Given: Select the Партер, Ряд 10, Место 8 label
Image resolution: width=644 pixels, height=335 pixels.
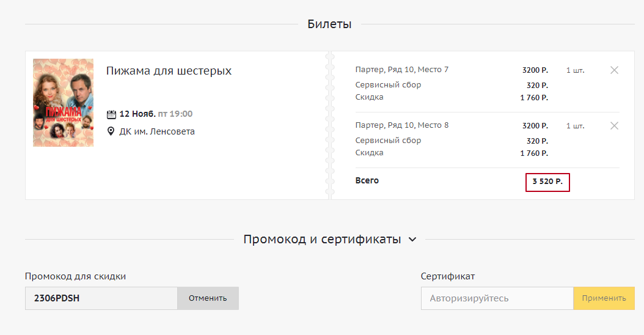Looking at the screenshot, I should pyautogui.click(x=402, y=125).
